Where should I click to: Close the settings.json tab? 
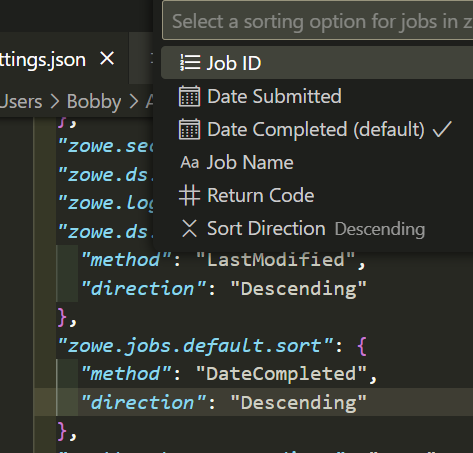point(107,59)
